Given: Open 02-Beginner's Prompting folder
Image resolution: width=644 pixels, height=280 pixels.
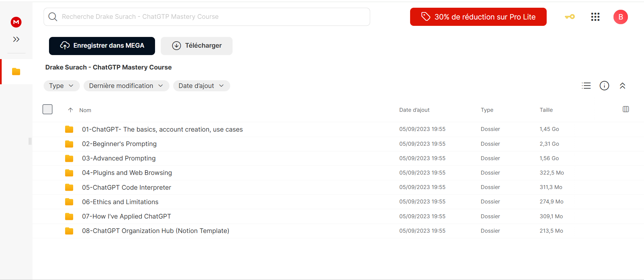Looking at the screenshot, I should click(x=119, y=144).
